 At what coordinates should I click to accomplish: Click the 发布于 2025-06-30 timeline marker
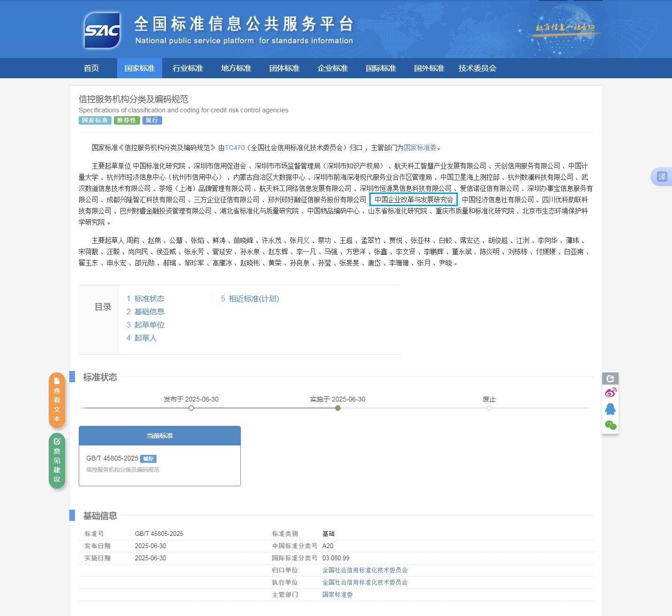click(x=191, y=408)
